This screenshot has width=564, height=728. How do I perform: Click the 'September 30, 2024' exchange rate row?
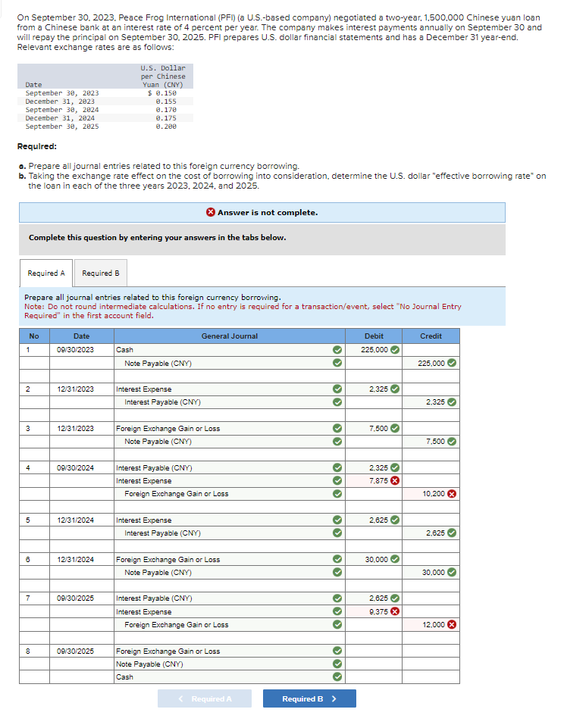tap(105, 110)
